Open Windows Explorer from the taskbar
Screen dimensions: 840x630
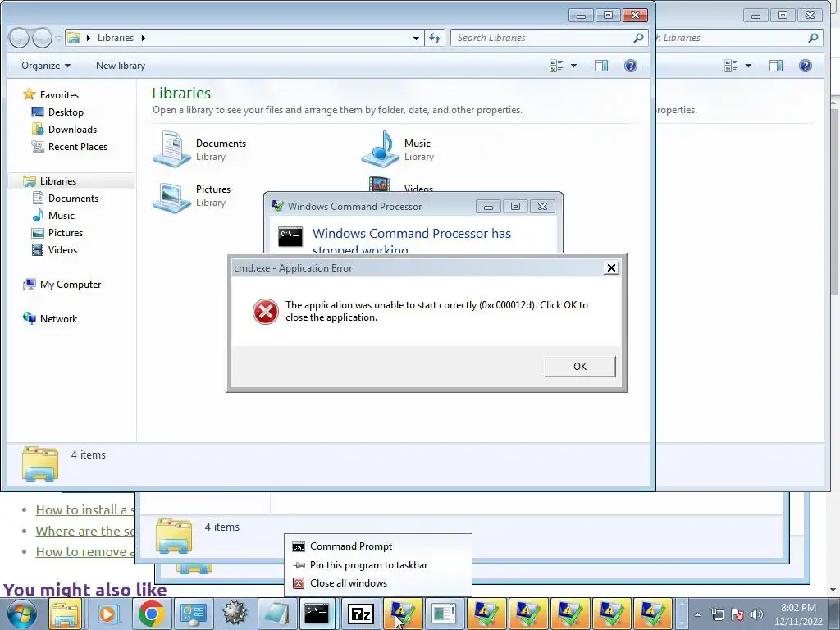tap(66, 614)
